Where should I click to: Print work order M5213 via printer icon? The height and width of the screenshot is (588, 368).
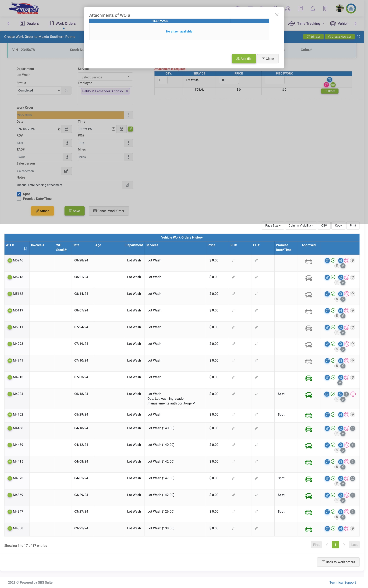(341, 277)
